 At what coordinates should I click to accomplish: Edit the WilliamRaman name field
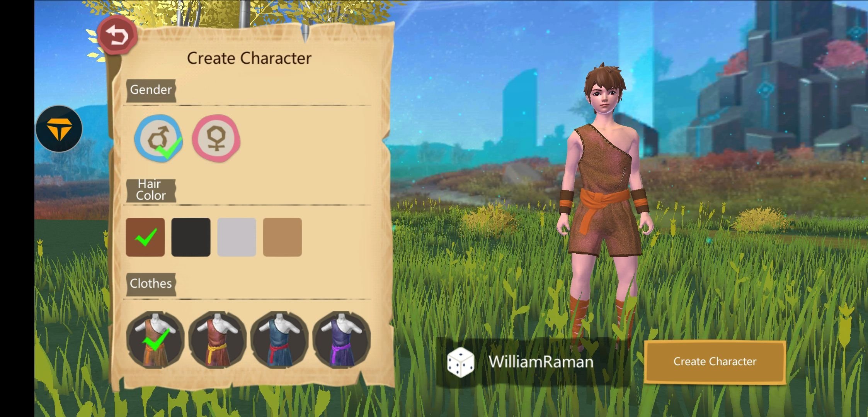541,362
